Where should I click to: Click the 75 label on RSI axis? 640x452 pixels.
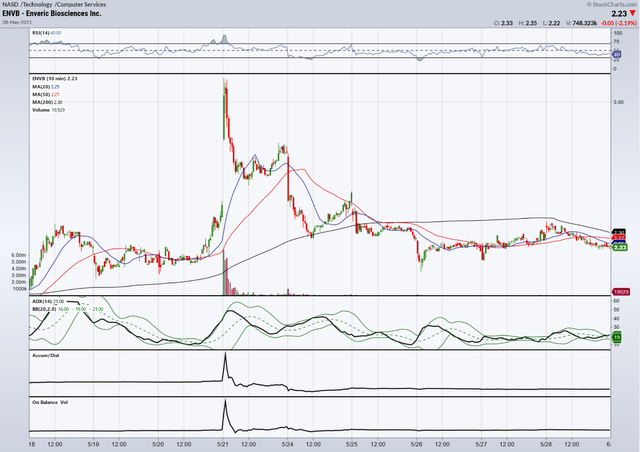click(x=616, y=42)
